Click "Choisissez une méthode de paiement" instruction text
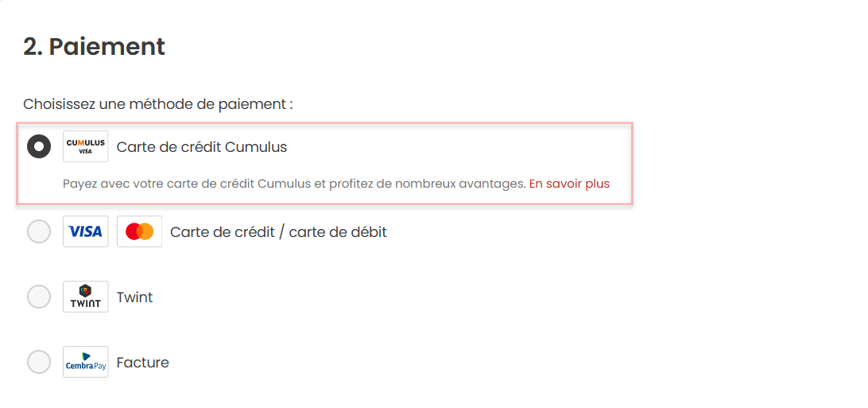868x408 pixels. pos(157,104)
